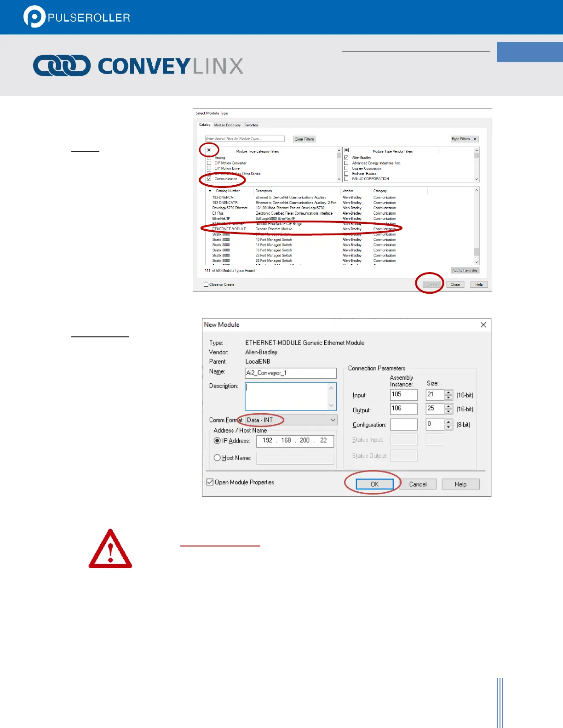The width and height of the screenshot is (563, 728).
Task: Collapse filters with Hide Filters button
Action: (x=465, y=139)
